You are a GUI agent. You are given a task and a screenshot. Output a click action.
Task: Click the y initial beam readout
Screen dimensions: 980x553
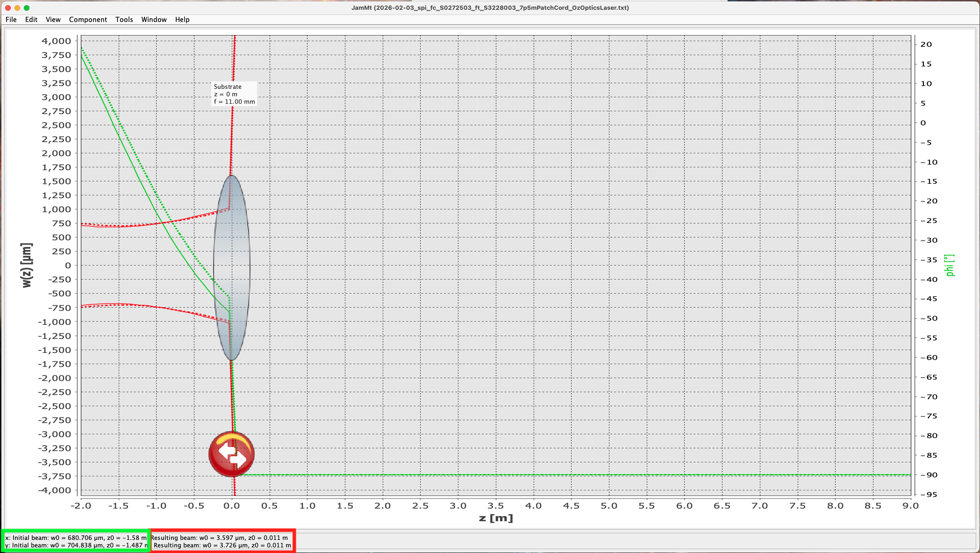pos(76,546)
